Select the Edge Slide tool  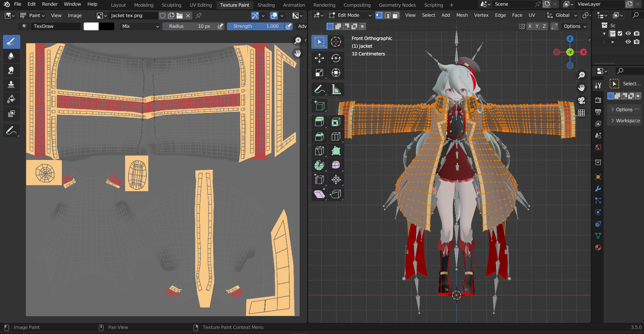coord(319,179)
